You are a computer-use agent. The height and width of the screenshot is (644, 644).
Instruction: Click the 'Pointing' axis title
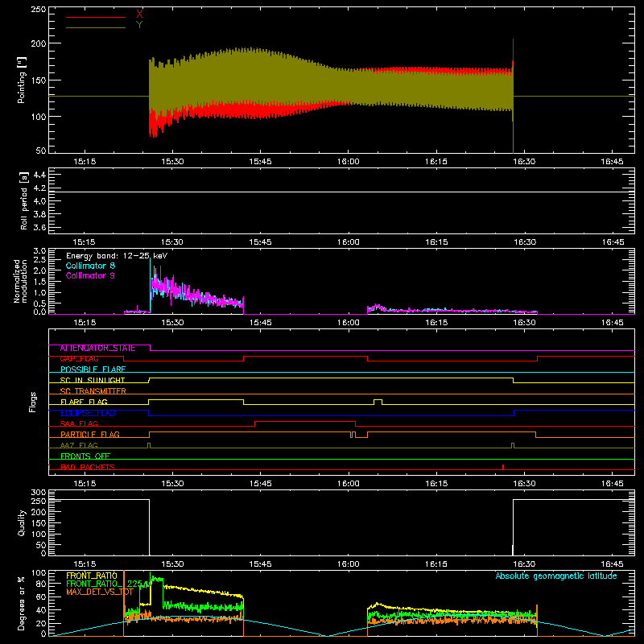(22, 80)
